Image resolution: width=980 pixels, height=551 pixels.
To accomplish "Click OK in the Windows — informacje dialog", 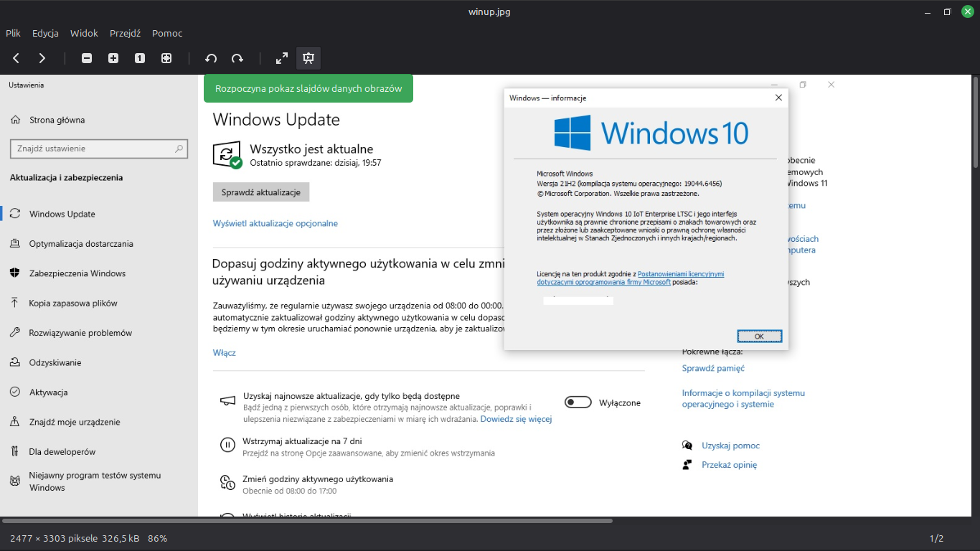I will click(759, 336).
